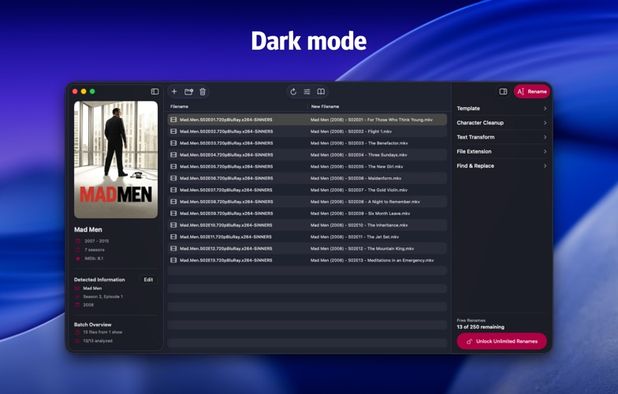Click film icon of S02E08 file row
Screen dimensions: 618x394
(173, 201)
